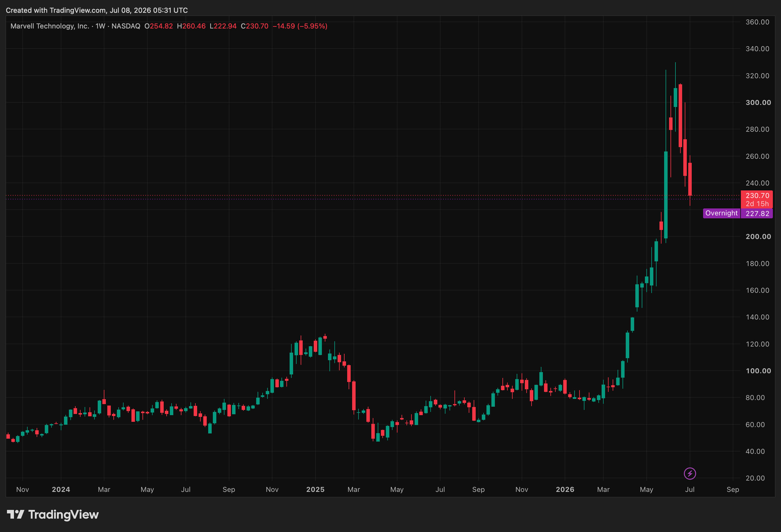781x532 pixels.
Task: Click the Marvell Technology, Inc. symbol title
Action: coord(50,26)
